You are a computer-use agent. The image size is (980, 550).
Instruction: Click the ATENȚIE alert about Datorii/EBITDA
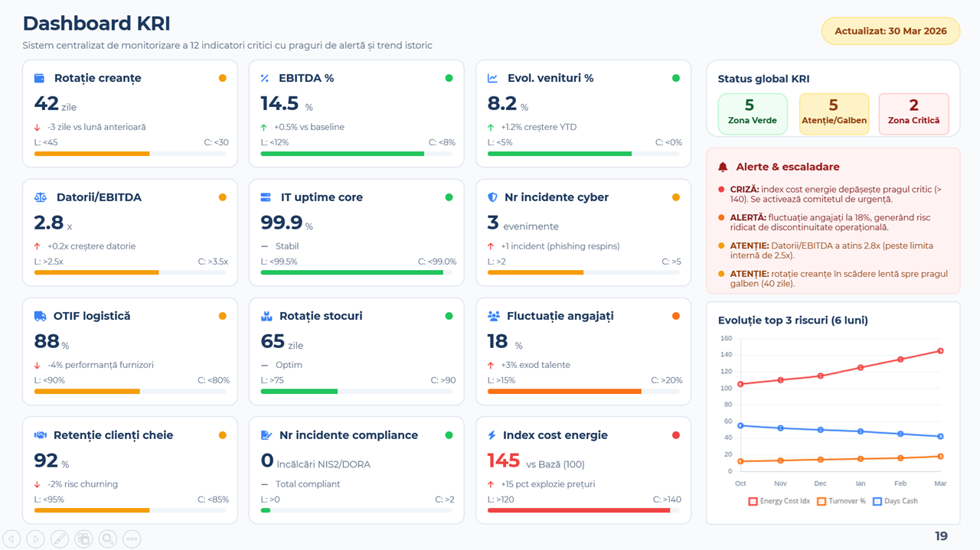point(831,251)
